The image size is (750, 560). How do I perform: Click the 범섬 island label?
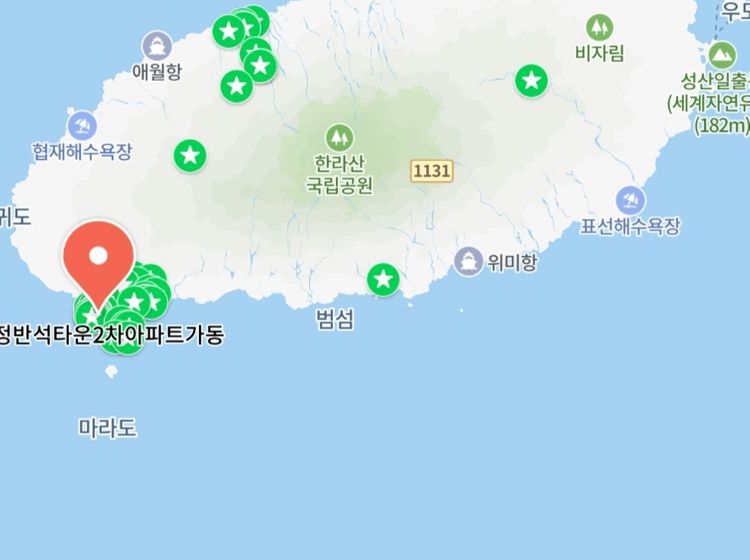[x=335, y=319]
